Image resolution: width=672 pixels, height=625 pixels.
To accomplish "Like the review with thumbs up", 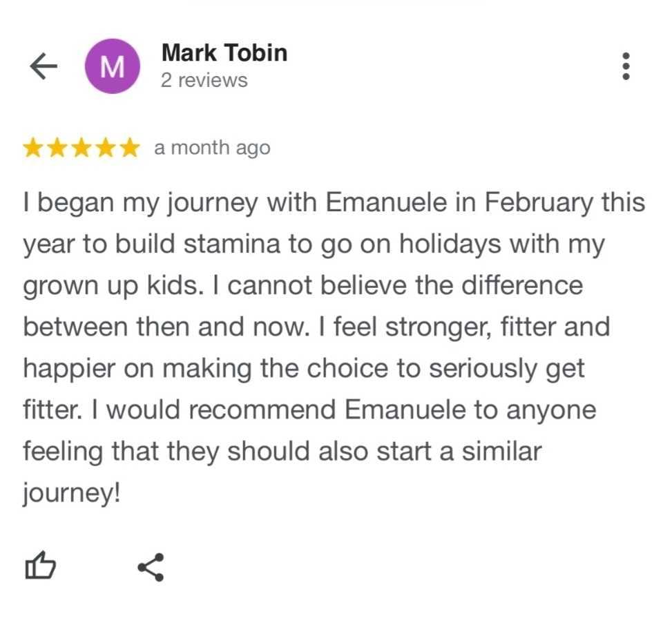I will pos(40,567).
